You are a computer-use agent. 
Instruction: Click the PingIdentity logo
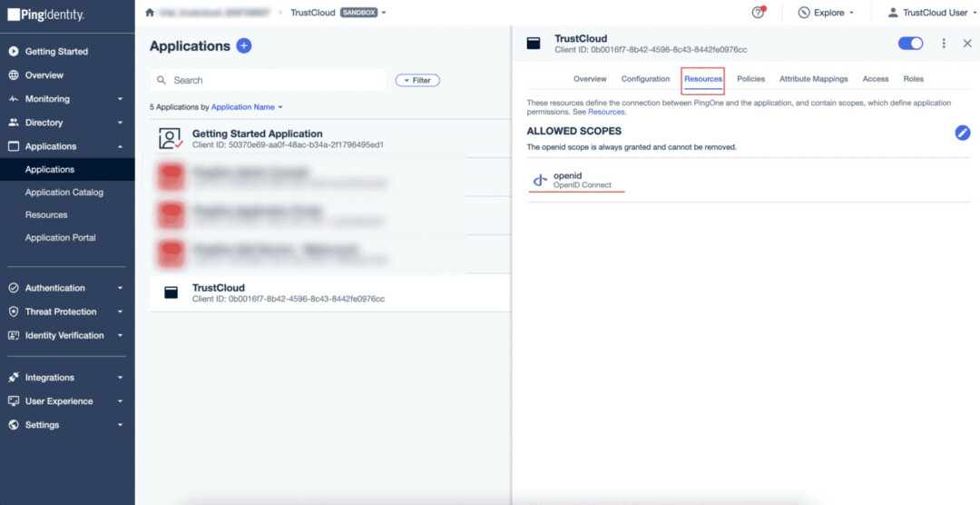(x=45, y=15)
